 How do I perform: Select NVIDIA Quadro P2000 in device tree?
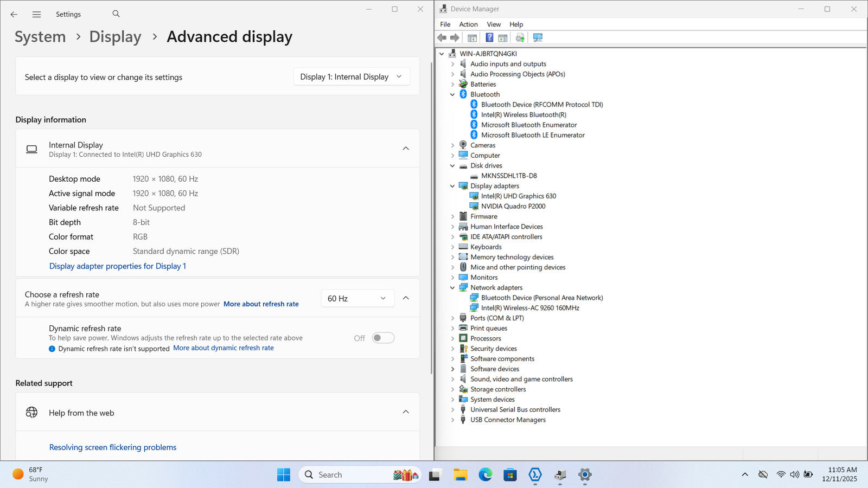[513, 206]
